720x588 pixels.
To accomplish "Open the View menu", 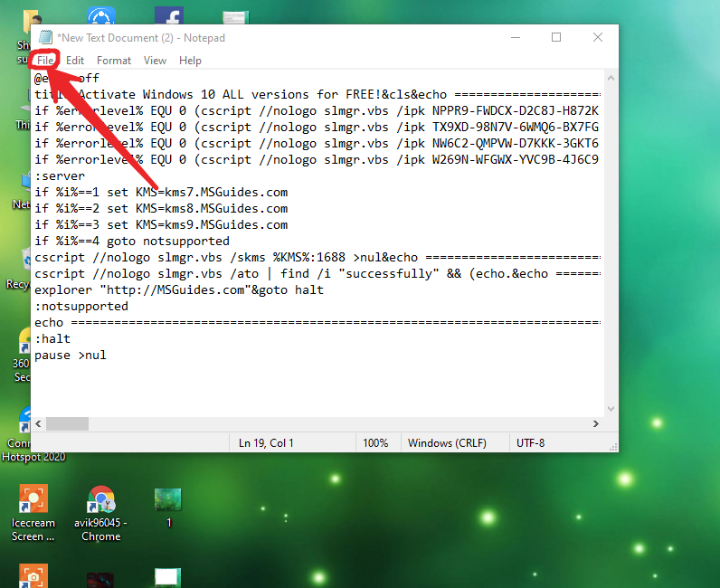I will pyautogui.click(x=155, y=61).
